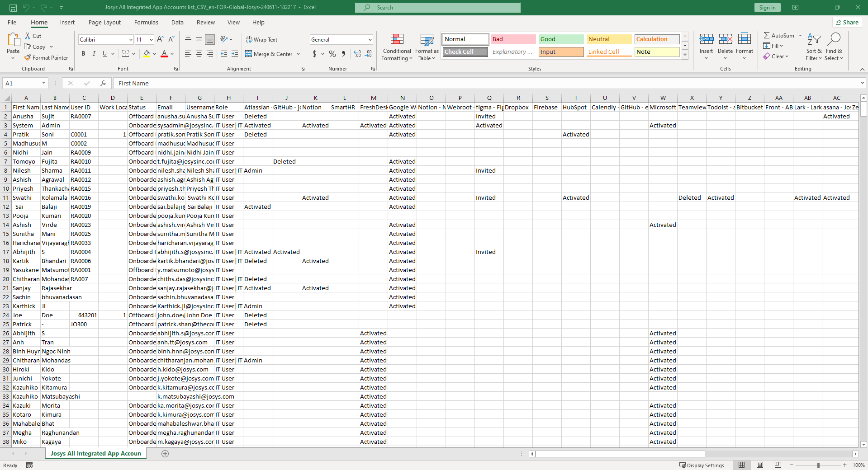868x470 pixels.
Task: Apply the Bad cell style swatch
Action: pos(513,39)
